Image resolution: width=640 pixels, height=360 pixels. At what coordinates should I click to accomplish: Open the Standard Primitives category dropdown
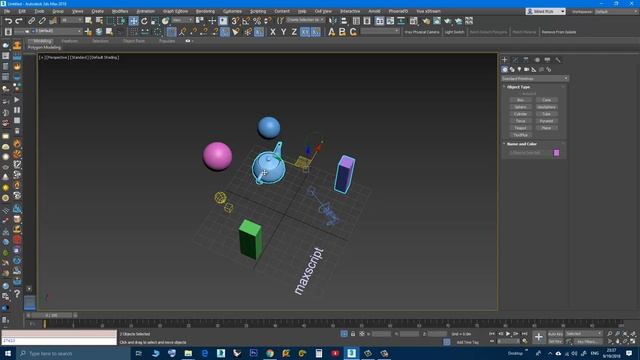535,78
